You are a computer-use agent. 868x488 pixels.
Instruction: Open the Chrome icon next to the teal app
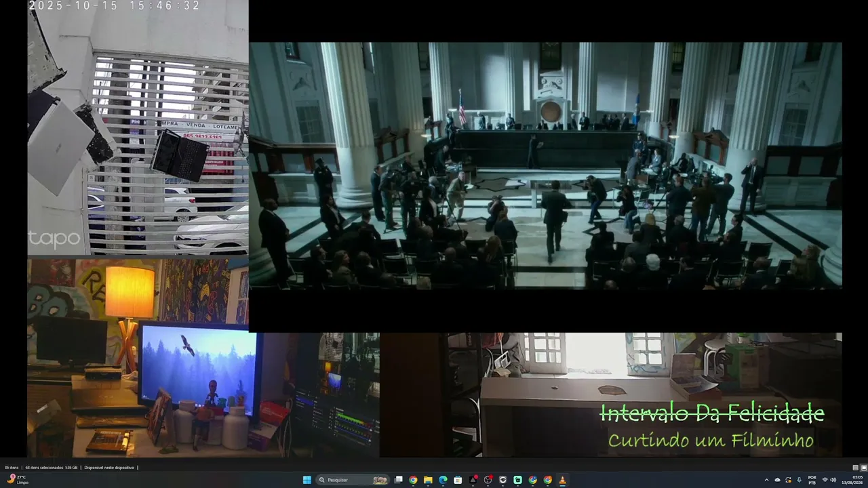point(532,480)
